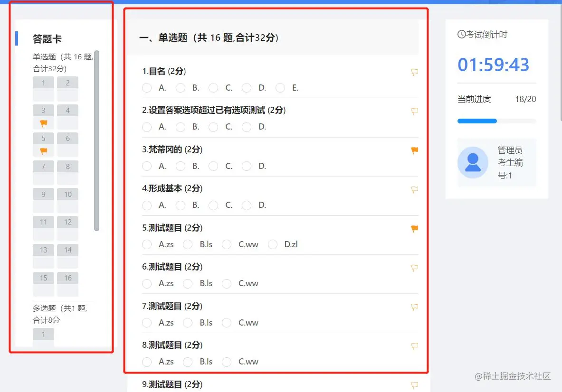
Task: Click the answer card vertical scrollbar
Action: [96, 140]
